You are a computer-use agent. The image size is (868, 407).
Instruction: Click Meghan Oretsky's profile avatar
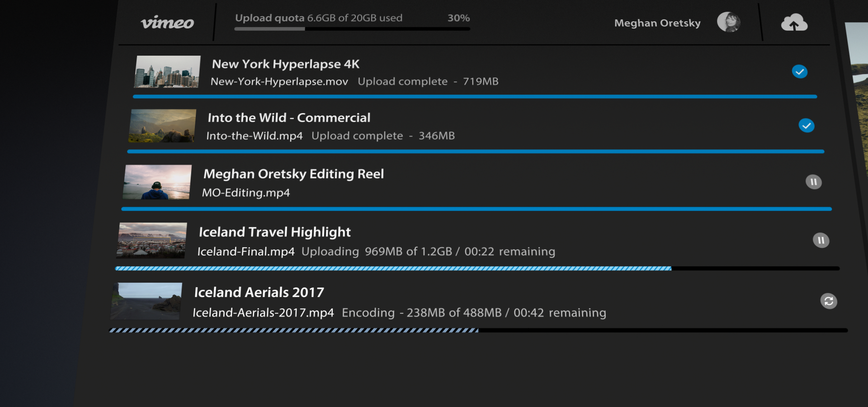coord(729,22)
